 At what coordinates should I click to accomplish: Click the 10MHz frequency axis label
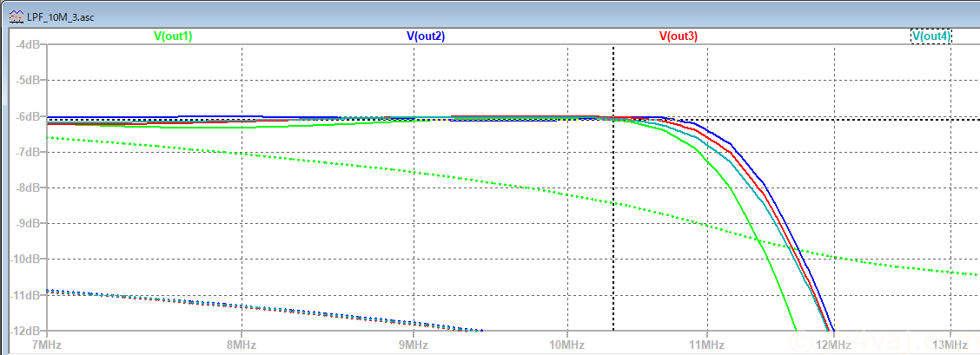[x=566, y=345]
